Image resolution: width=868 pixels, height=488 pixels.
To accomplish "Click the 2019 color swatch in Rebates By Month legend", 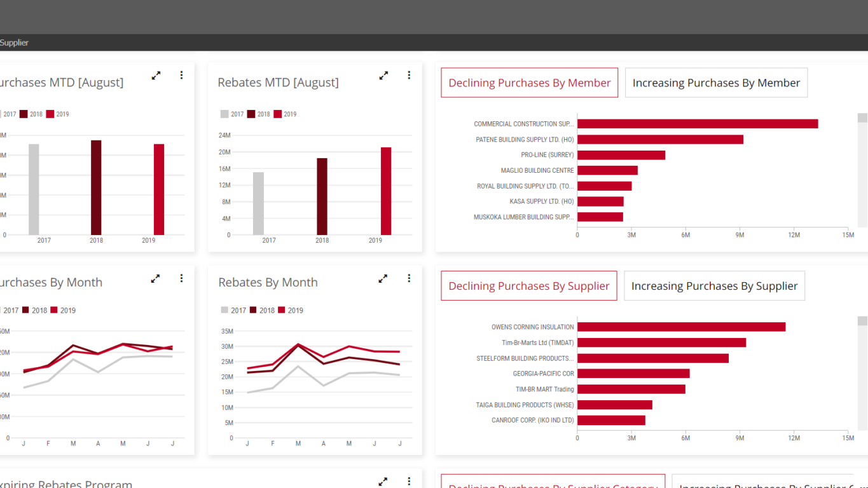I will tap(282, 311).
